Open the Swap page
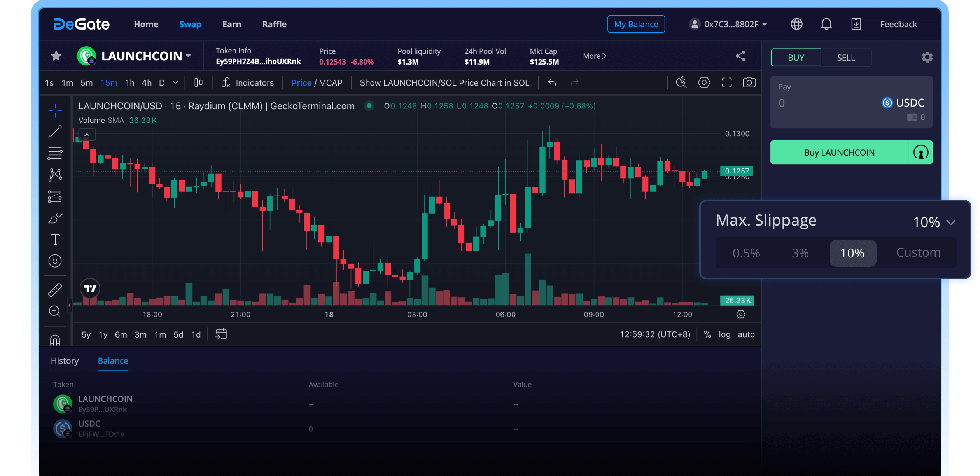The image size is (980, 476). point(190,24)
